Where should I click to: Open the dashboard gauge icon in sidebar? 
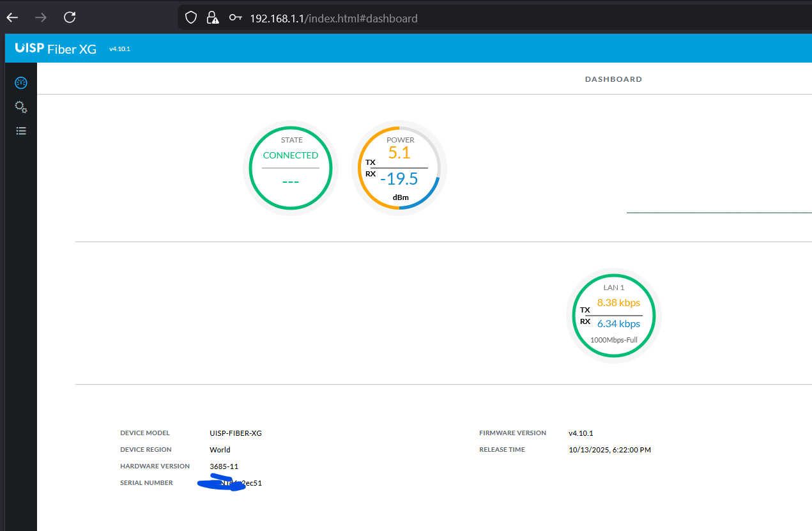pyautogui.click(x=21, y=82)
